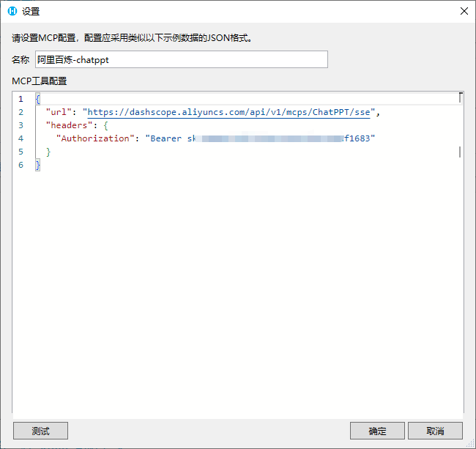This screenshot has width=476, height=449.
Task: Cancel dialog with 取消 button
Action: pos(435,431)
